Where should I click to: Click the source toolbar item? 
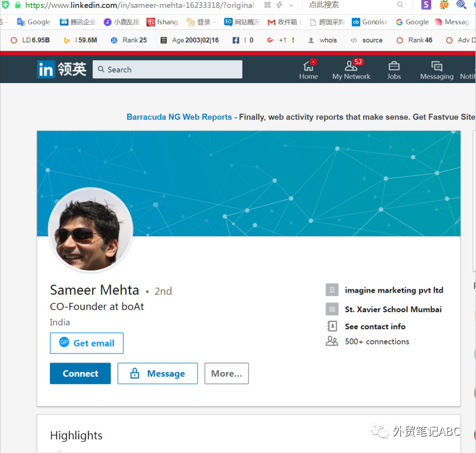point(367,40)
